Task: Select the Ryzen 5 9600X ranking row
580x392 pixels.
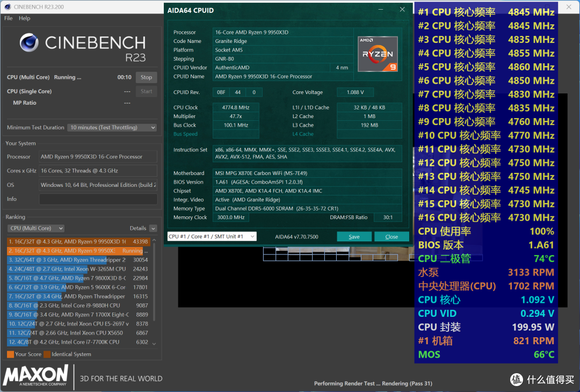Action: 78,287
